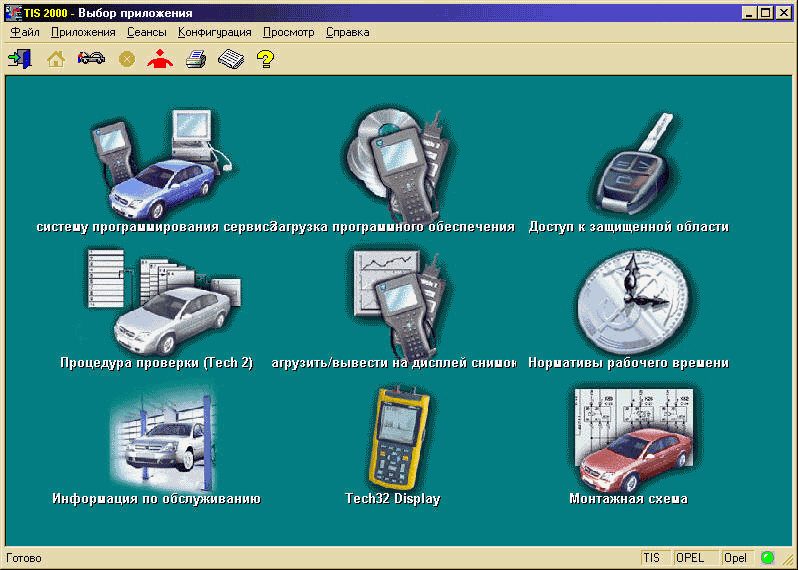Click the exit door toolbar icon
This screenshot has width=798, height=570.
20,59
